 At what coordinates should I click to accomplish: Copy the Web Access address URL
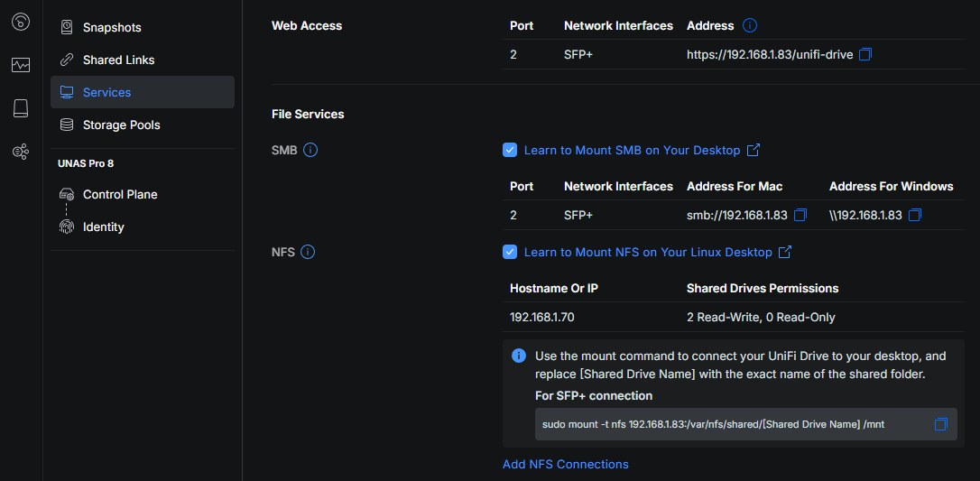(x=865, y=55)
